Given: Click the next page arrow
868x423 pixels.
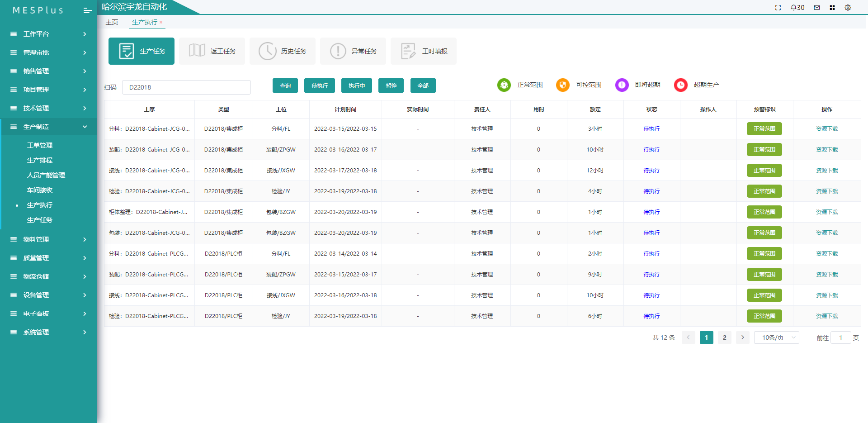Looking at the screenshot, I should coord(743,337).
